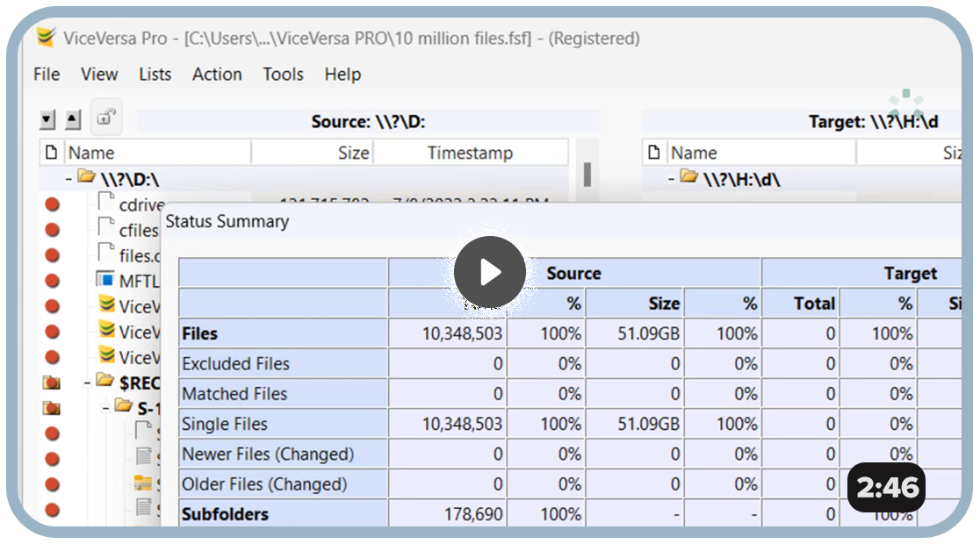Click the source pane file-type column icon
This screenshot has width=980, height=544.
tap(52, 153)
